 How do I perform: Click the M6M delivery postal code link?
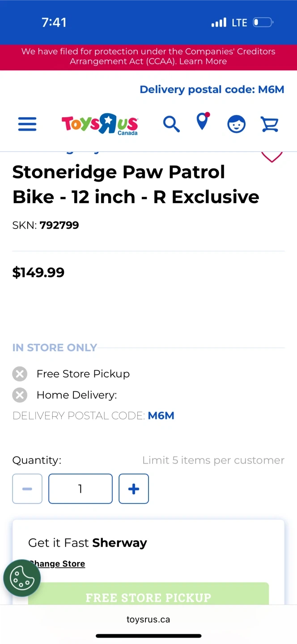tap(161, 416)
